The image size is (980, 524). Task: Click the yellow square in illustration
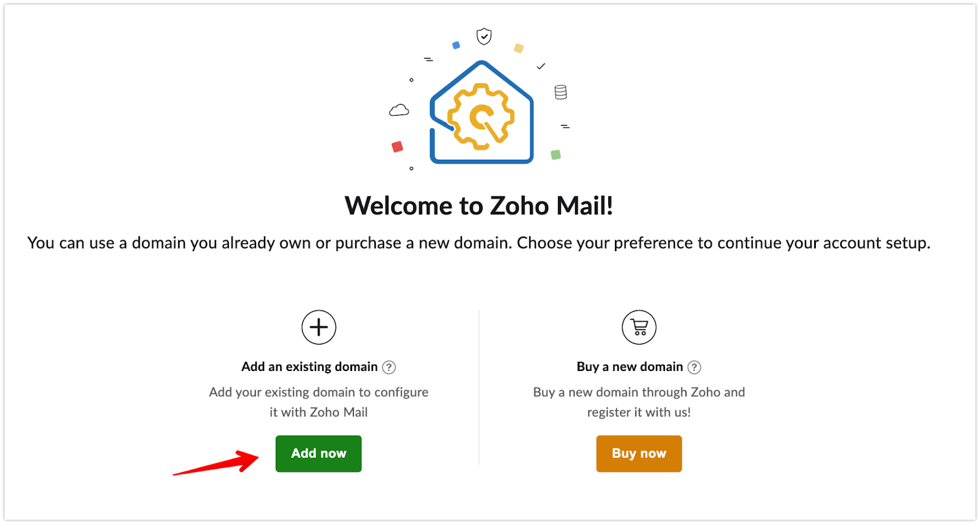coord(519,48)
